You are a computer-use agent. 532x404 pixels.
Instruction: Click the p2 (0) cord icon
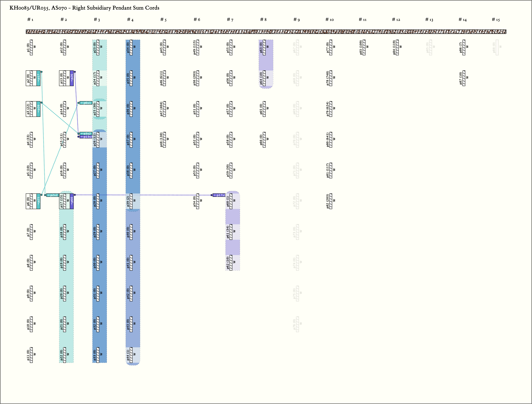tap(31, 78)
